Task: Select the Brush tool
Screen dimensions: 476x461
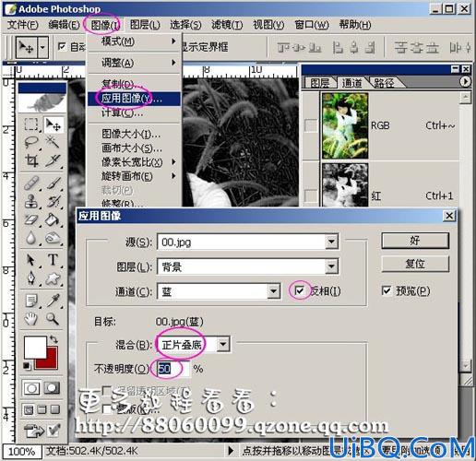Action: pos(53,183)
